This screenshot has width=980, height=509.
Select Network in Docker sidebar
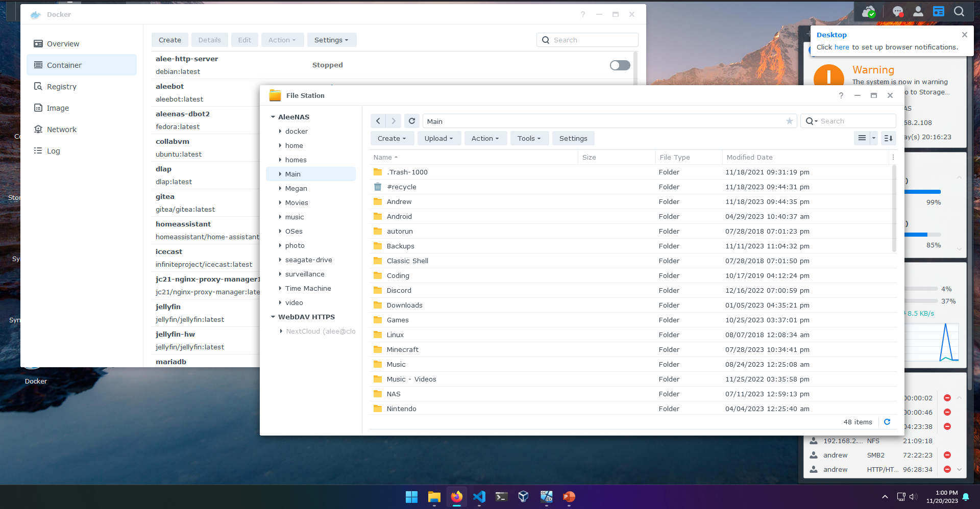[x=61, y=130]
